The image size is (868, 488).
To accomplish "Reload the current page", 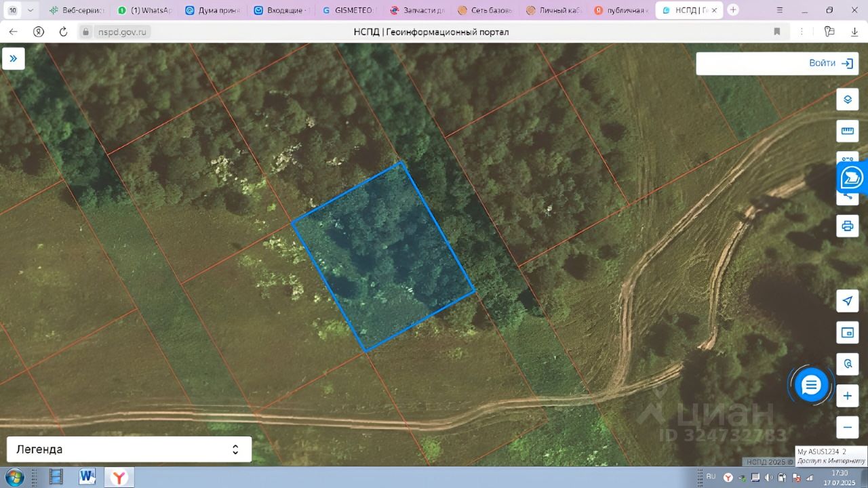I will [64, 32].
